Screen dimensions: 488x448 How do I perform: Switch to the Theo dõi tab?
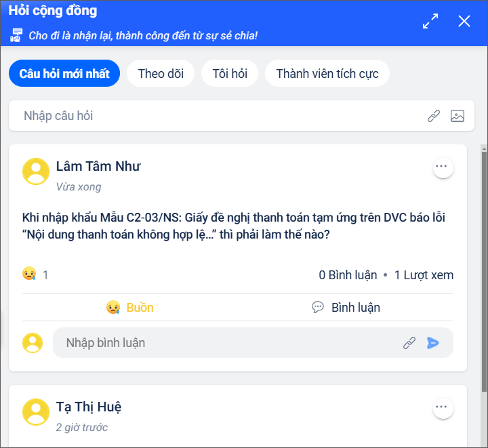tap(161, 73)
